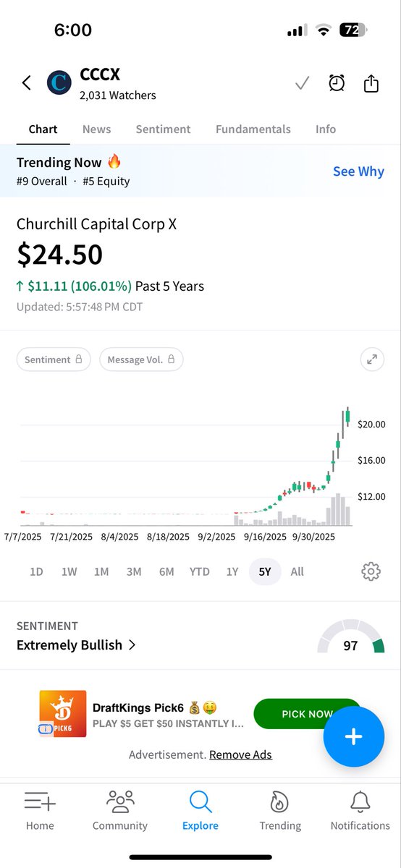401x868 pixels.
Task: Expand the Extremely Bullish sentiment details
Action: tap(76, 644)
